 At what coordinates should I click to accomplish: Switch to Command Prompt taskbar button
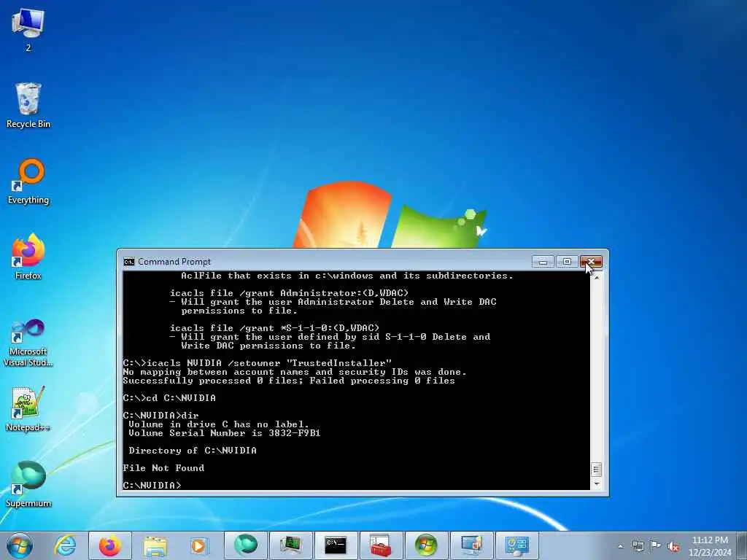coord(336,545)
